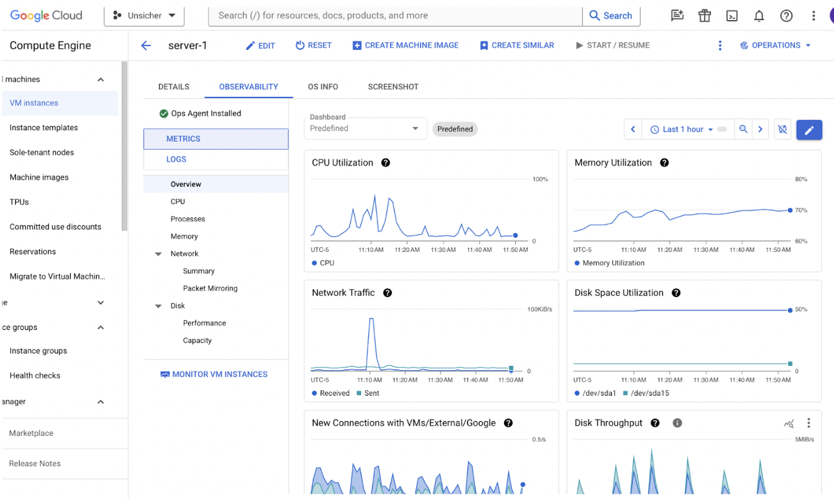Select the LOGS section
834x504 pixels.
216,159
